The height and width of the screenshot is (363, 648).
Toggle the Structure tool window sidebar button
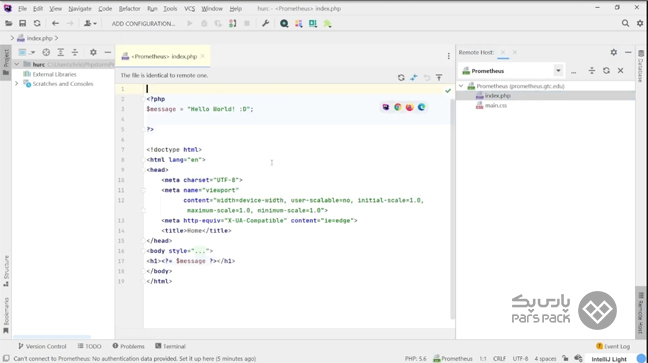coord(6,271)
